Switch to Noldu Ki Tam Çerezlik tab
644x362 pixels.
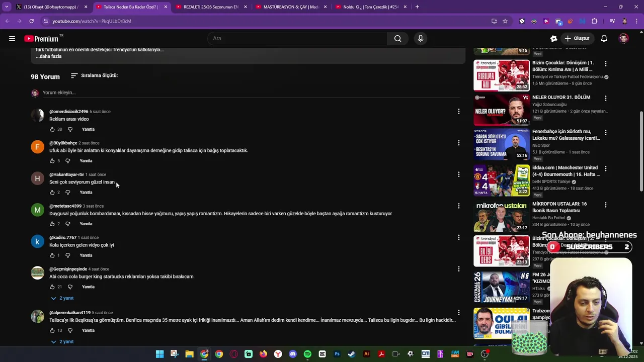371,7
